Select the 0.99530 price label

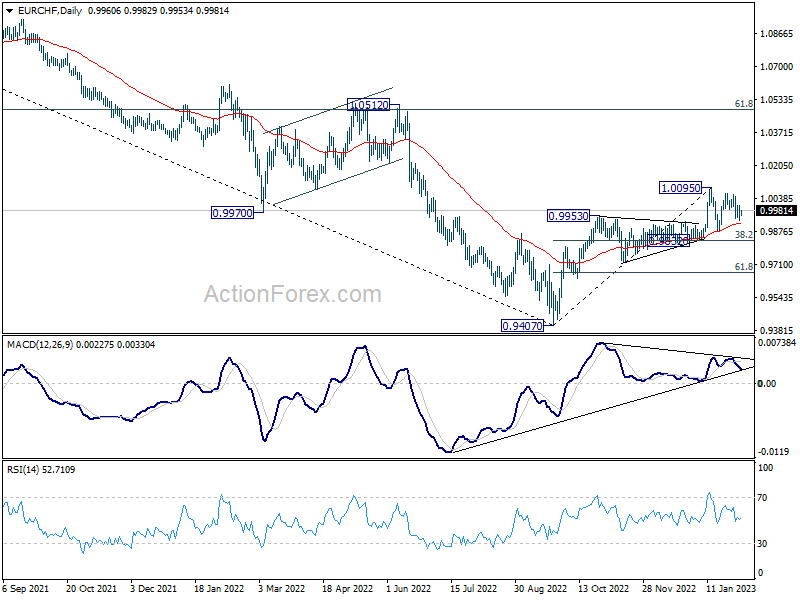568,216
